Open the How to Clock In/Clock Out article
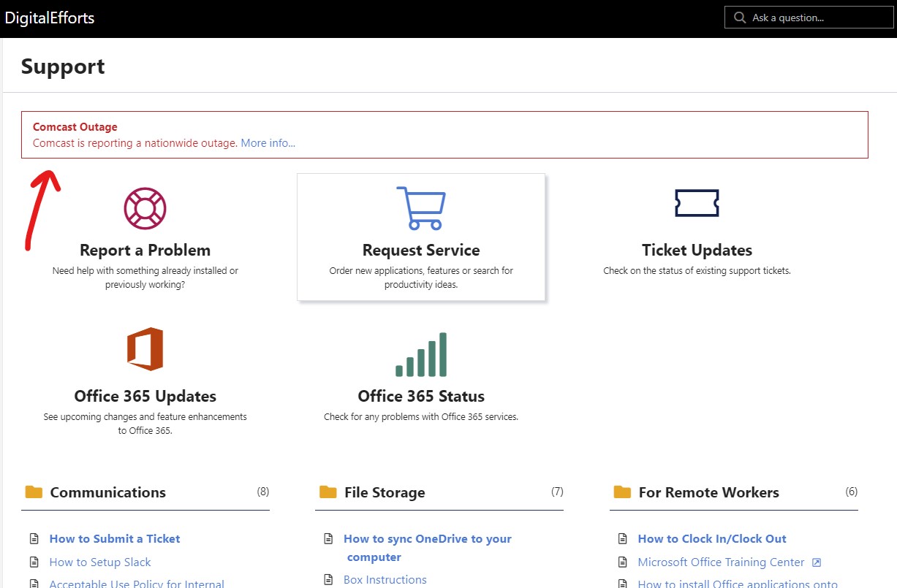This screenshot has width=897, height=588. pyautogui.click(x=712, y=539)
